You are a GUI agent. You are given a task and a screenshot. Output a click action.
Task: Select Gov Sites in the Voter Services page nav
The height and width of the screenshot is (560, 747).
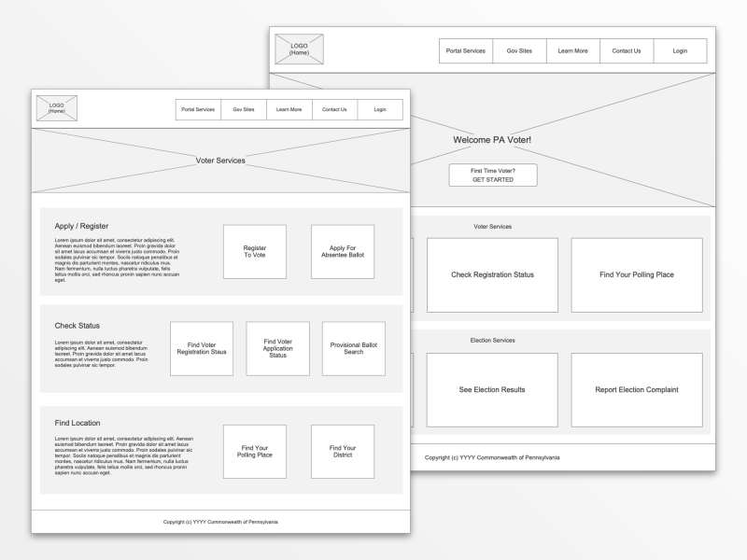click(x=243, y=109)
